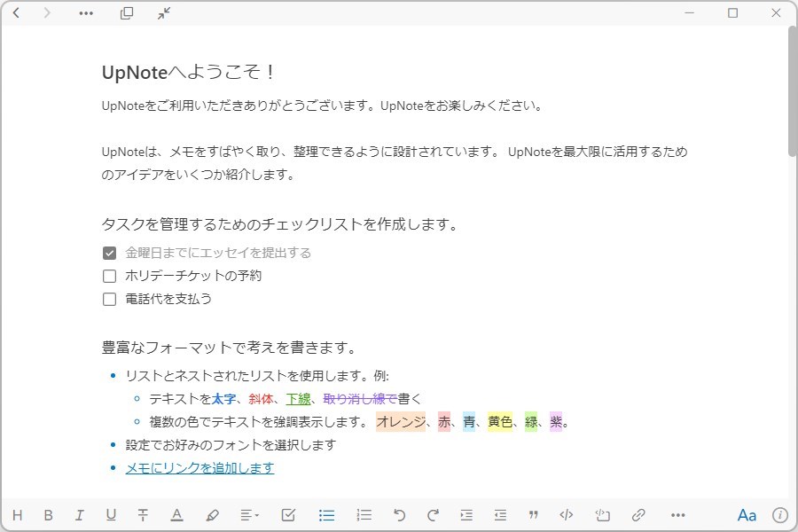Click the green underlined 下線 text

(298, 399)
